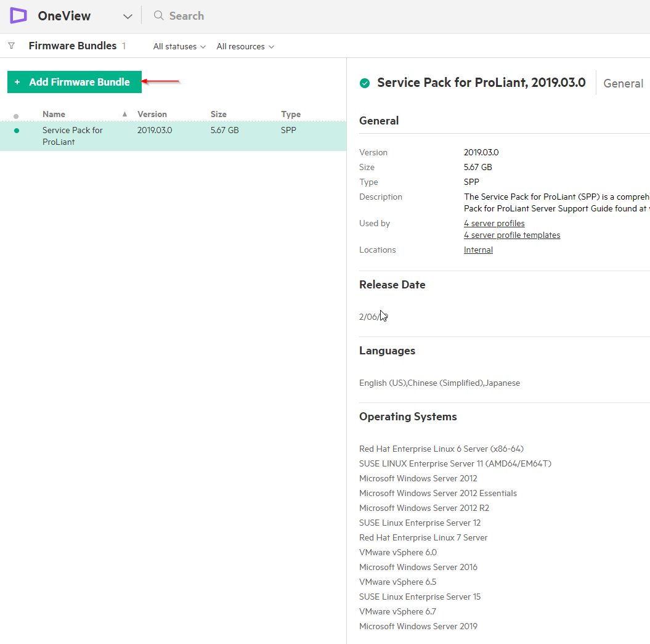Screen dimensions: 650x644
Task: Sort list by Size column
Action: tap(219, 114)
